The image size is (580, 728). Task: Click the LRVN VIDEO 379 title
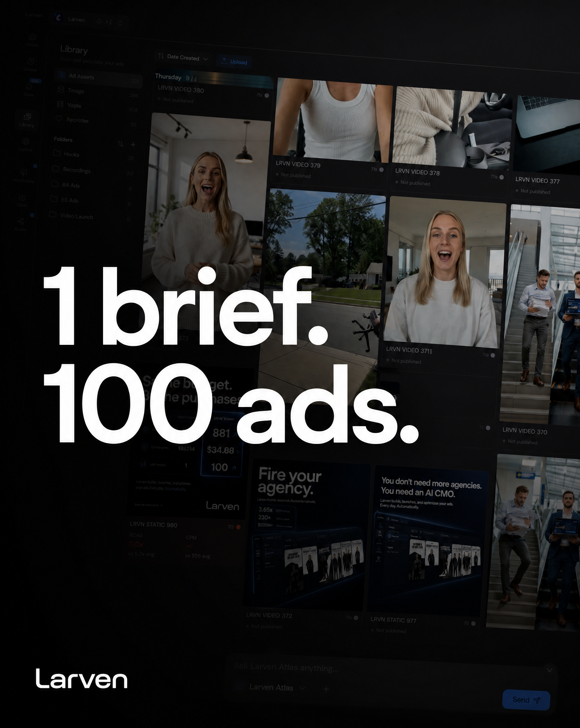coord(298,165)
